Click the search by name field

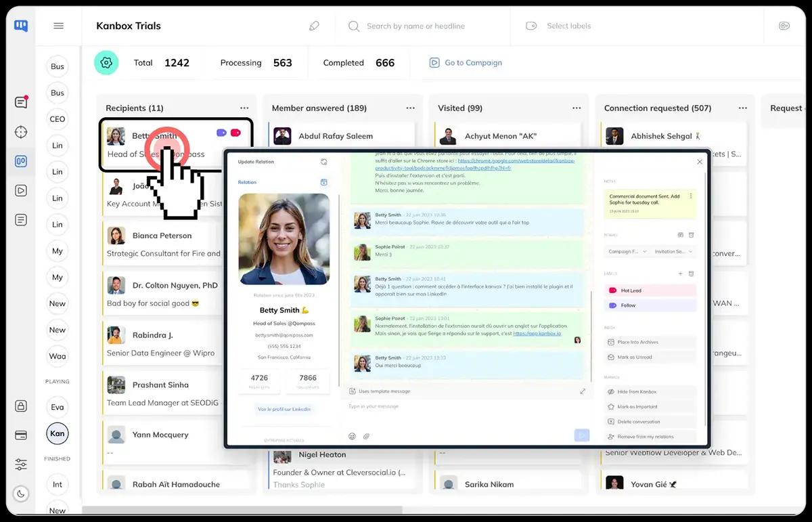click(x=415, y=26)
